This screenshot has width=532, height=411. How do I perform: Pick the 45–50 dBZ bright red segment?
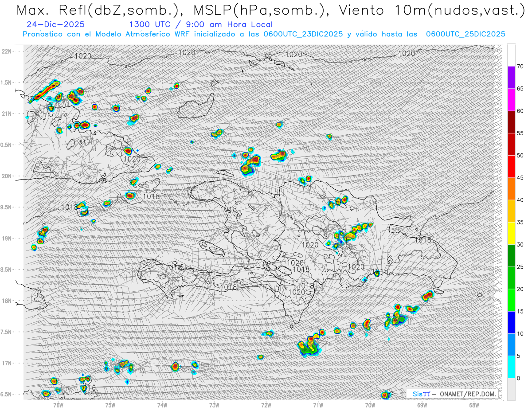tap(511, 167)
